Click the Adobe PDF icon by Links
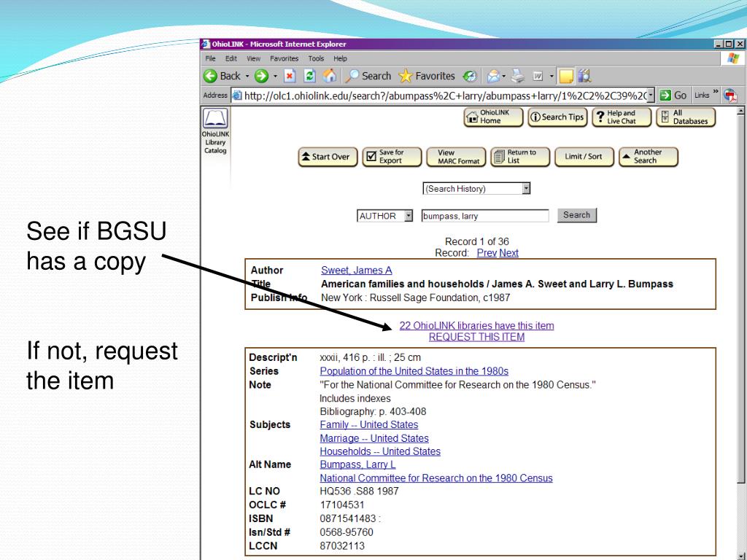The height and width of the screenshot is (560, 747). tap(730, 96)
